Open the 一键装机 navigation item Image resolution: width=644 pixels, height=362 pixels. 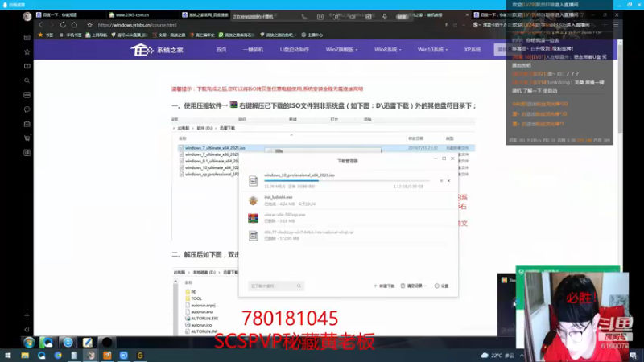(x=253, y=50)
